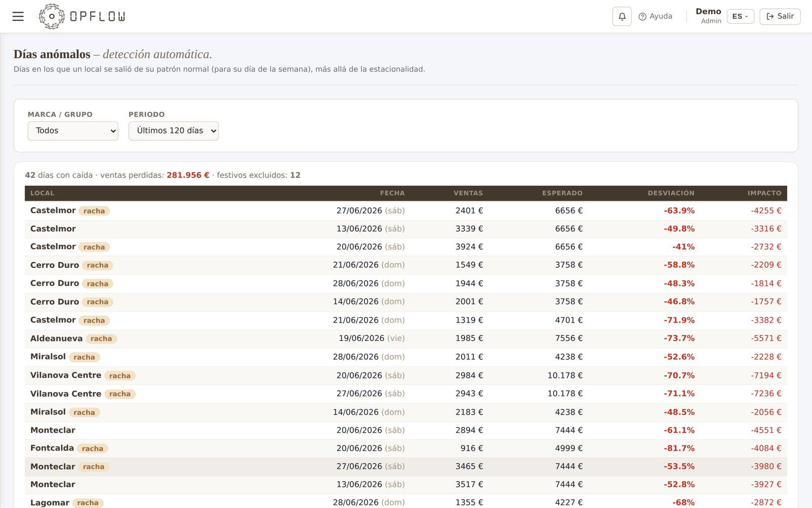Select Monteclar in the 20/06/2026 row
The image size is (812, 508).
point(53,430)
